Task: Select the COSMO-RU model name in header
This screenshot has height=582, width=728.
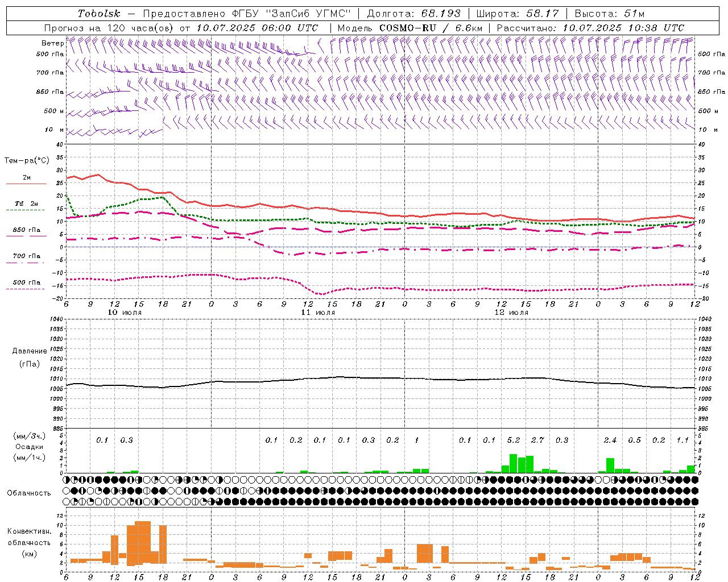Action: [408, 28]
